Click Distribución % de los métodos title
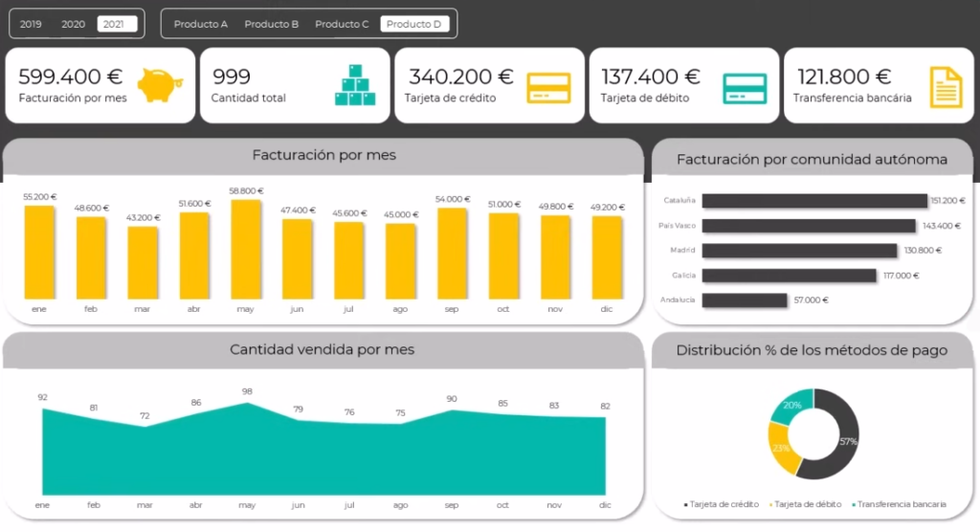 click(x=812, y=350)
